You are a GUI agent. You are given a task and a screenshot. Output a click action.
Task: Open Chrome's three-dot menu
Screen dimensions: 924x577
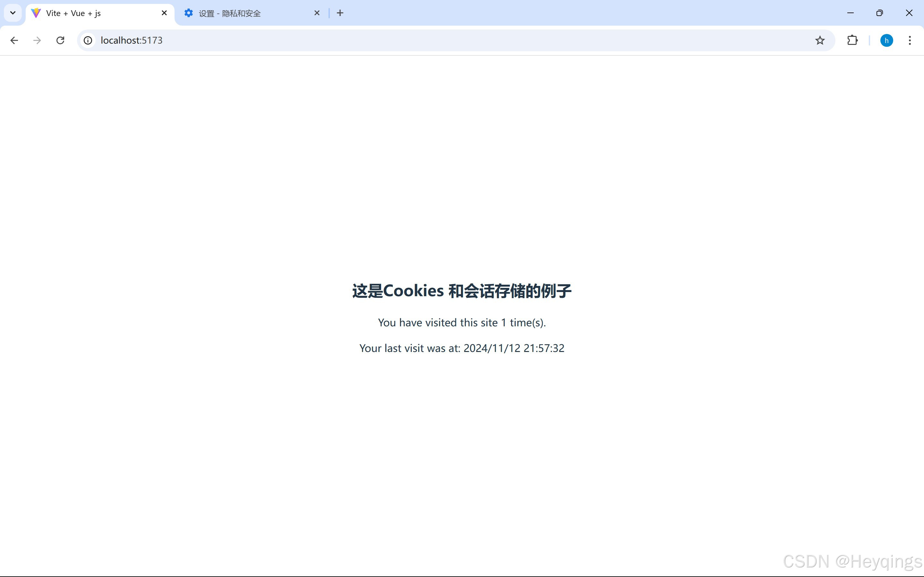click(x=910, y=40)
